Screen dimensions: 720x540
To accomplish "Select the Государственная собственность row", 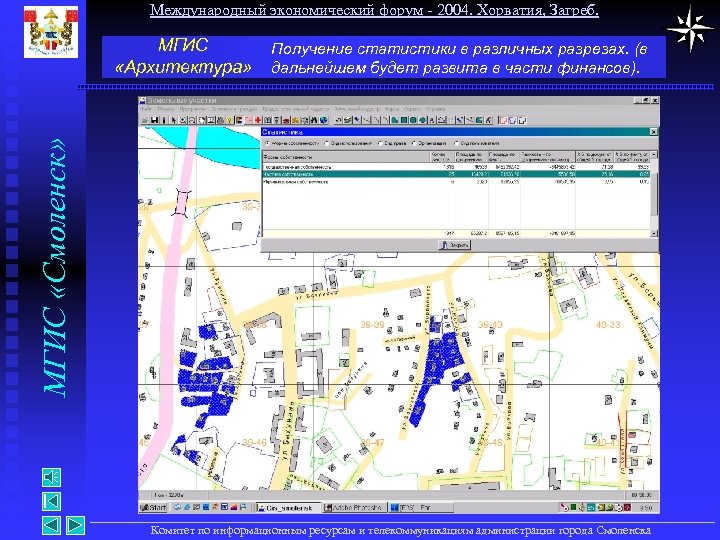I will point(456,167).
